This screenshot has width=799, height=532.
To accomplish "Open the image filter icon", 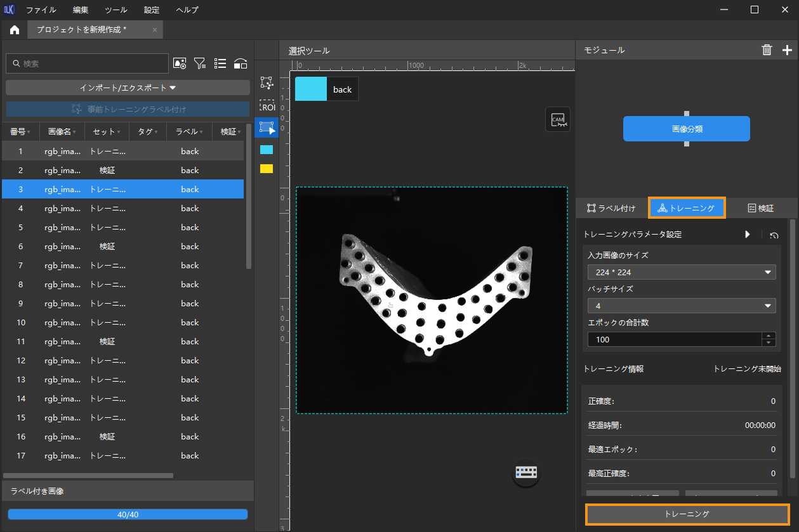I will pyautogui.click(x=200, y=63).
